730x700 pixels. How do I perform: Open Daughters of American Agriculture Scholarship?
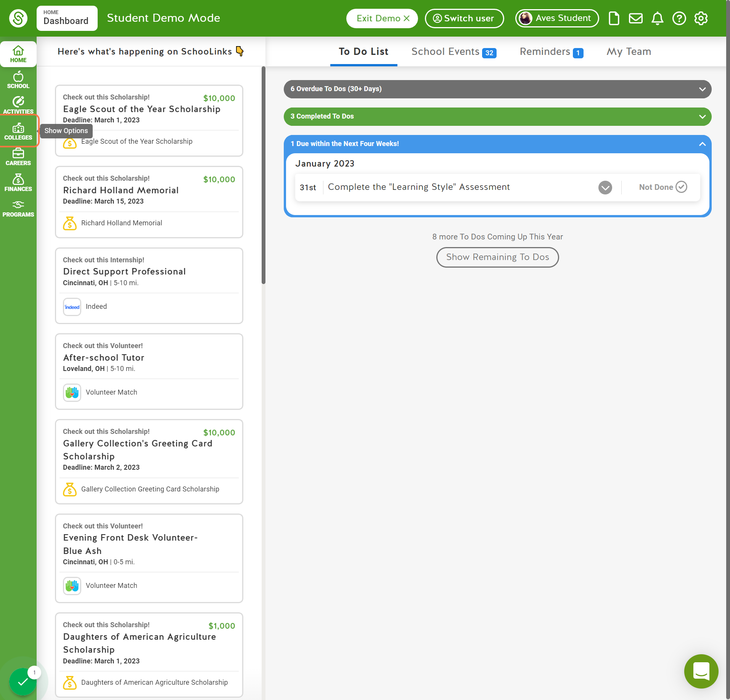140,643
